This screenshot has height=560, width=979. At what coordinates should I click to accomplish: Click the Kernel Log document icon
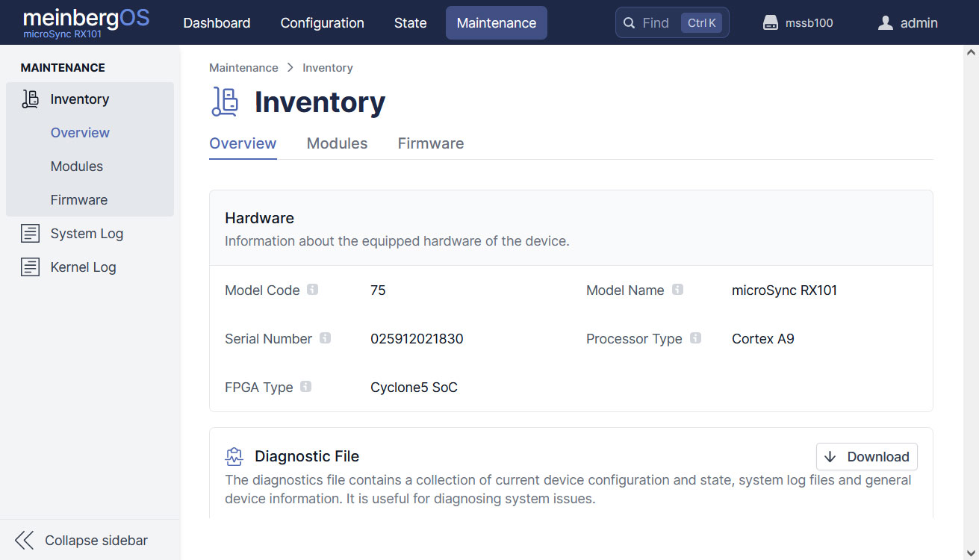tap(31, 267)
